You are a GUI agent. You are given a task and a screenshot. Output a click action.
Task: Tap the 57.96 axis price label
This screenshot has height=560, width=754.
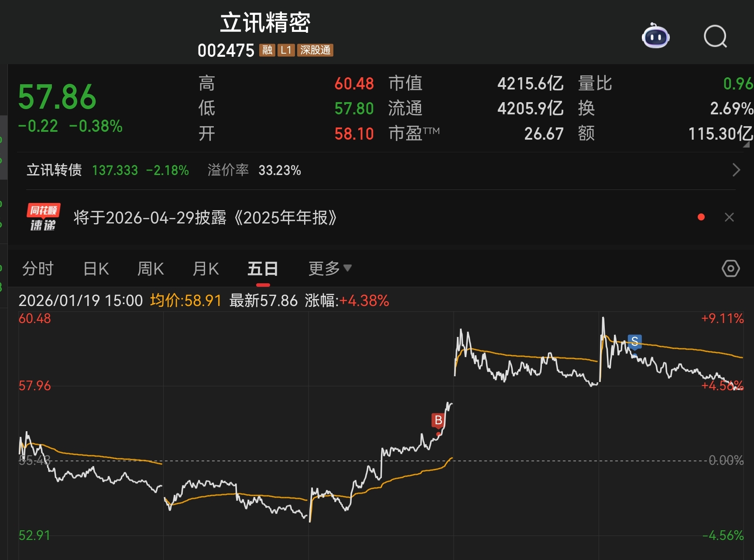tap(34, 385)
